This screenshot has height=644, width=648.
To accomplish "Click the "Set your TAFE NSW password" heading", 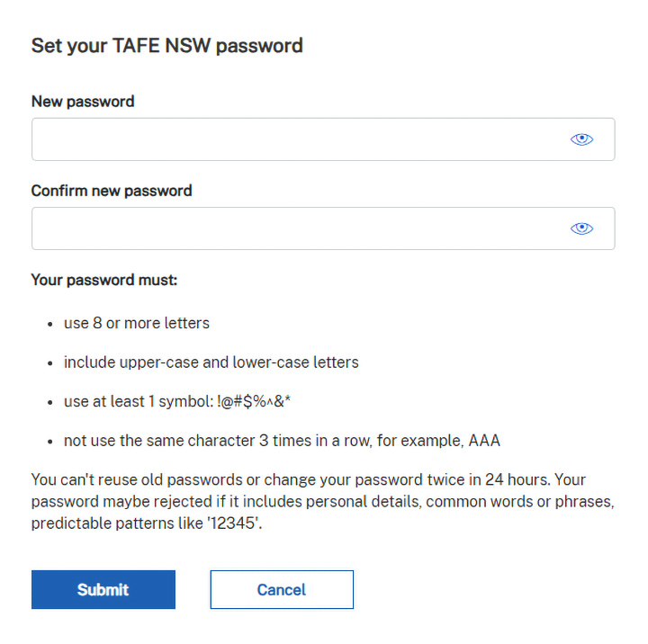I will click(166, 46).
